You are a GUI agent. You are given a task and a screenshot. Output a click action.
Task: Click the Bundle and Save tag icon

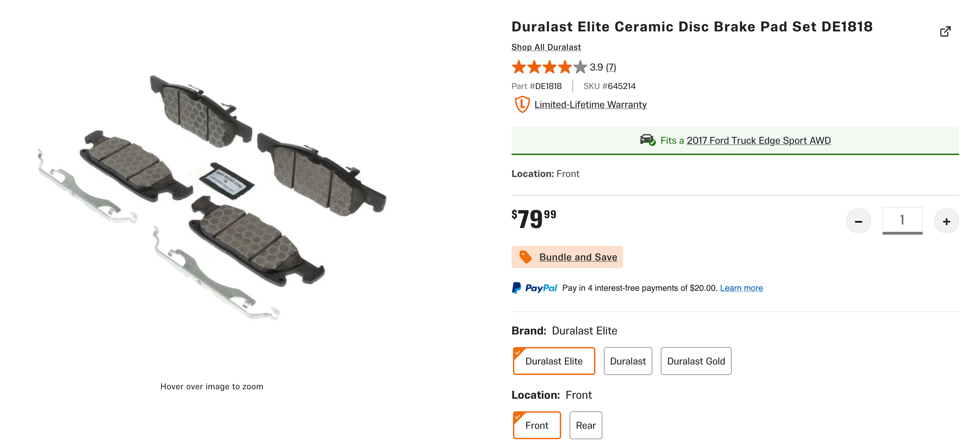point(526,257)
